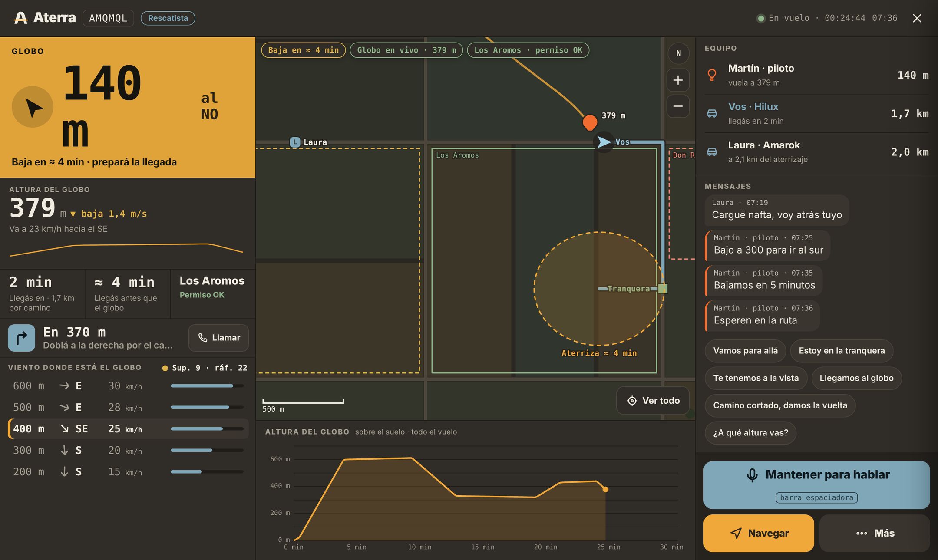Viewport: 938px width, 560px height.
Task: Click Laura's L marker on the map
Action: pos(295,142)
